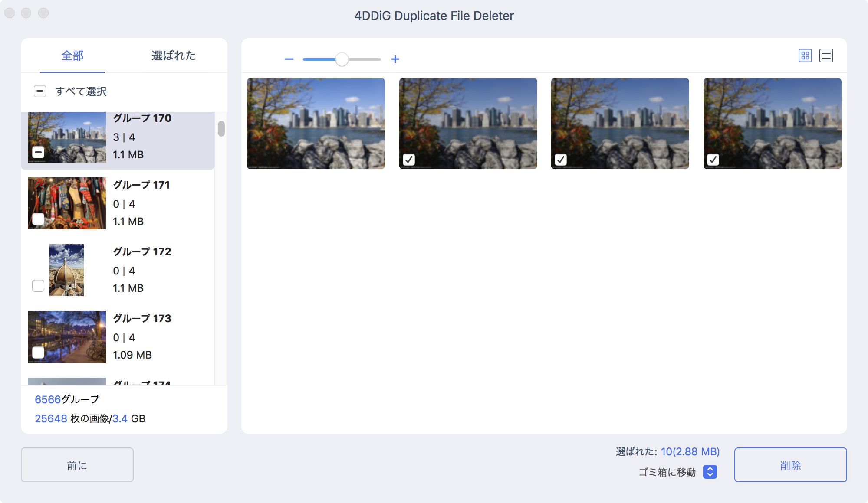Open the ゴミ箱に移動 dropdown stepper

tap(710, 472)
